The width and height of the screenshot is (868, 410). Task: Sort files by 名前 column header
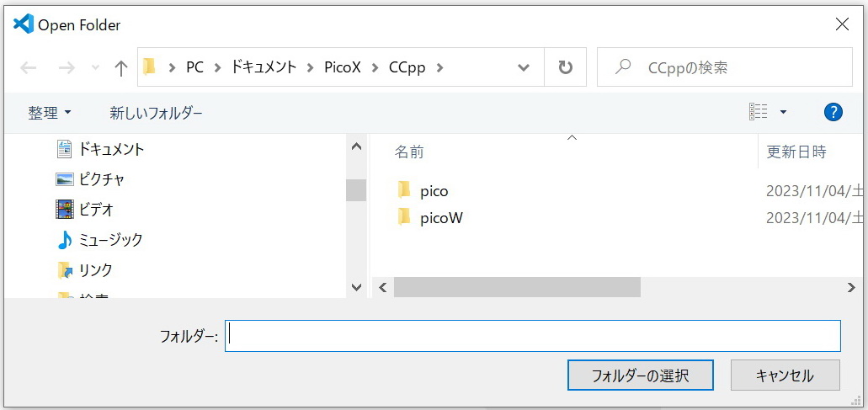(x=410, y=152)
